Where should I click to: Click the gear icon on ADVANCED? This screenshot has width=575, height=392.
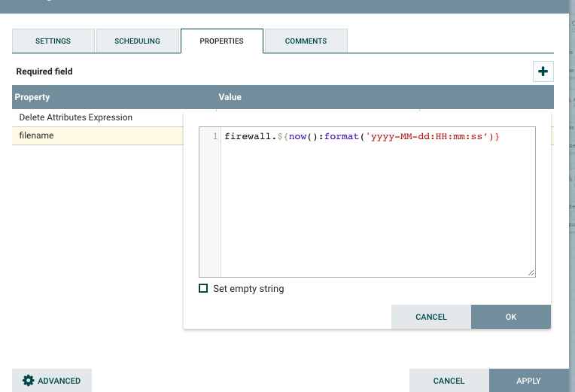point(29,381)
